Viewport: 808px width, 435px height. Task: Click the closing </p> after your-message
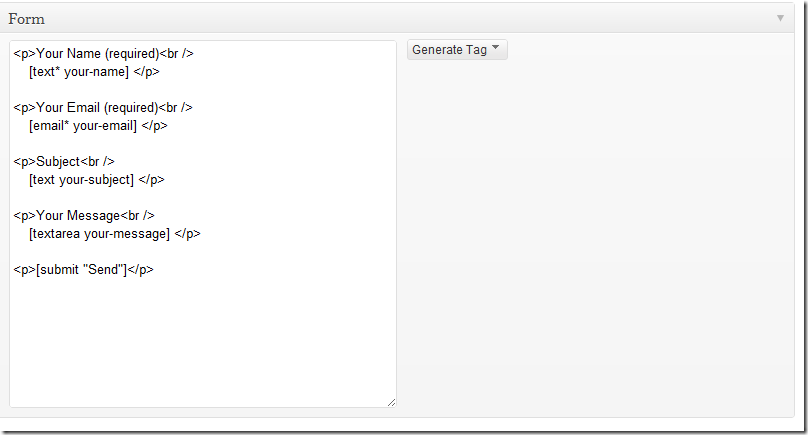tap(188, 233)
